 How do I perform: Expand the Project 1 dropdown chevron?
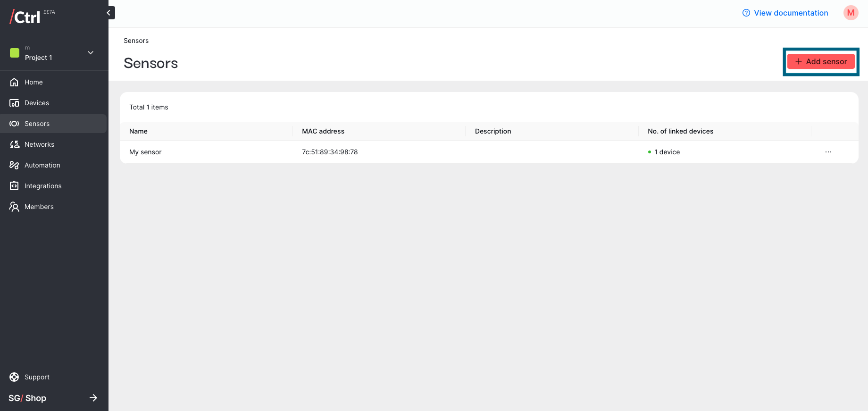[91, 52]
